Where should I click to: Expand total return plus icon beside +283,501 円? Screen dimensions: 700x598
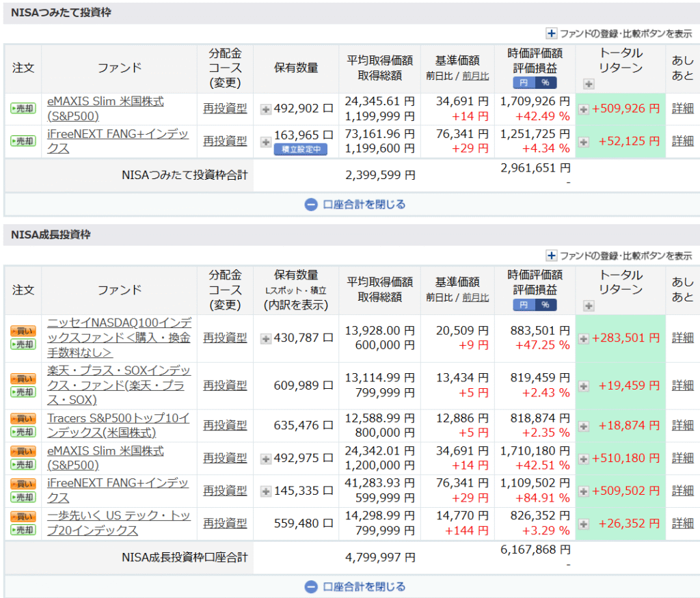point(584,339)
